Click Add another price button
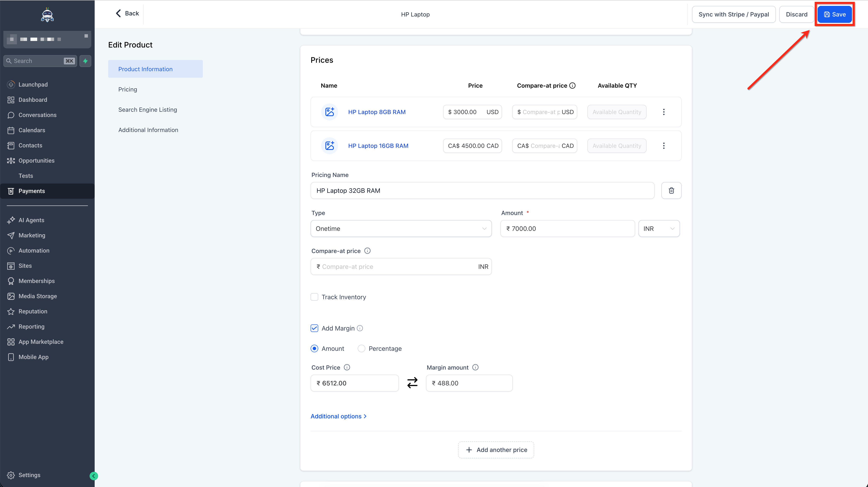Screen dimensions: 868x487 pos(496,450)
